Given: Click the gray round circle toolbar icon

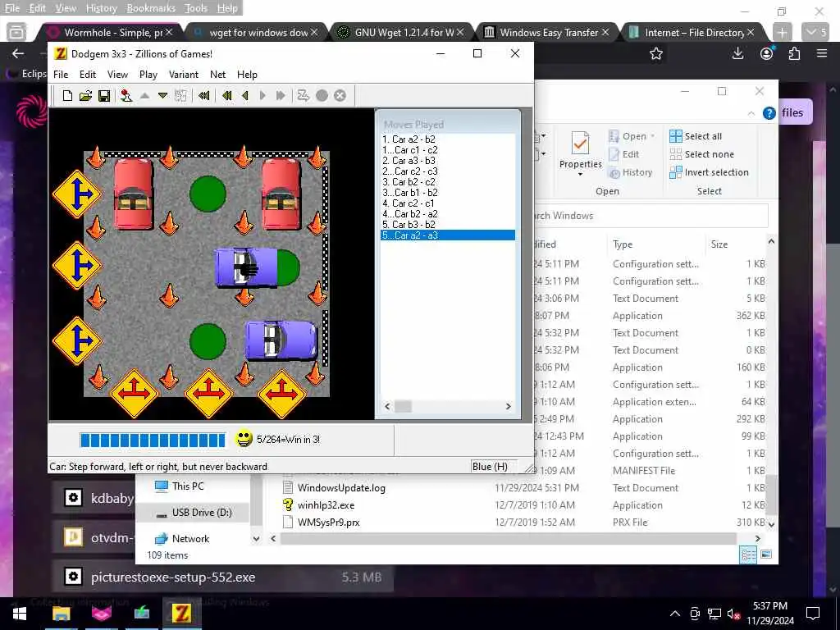Looking at the screenshot, I should [322, 96].
